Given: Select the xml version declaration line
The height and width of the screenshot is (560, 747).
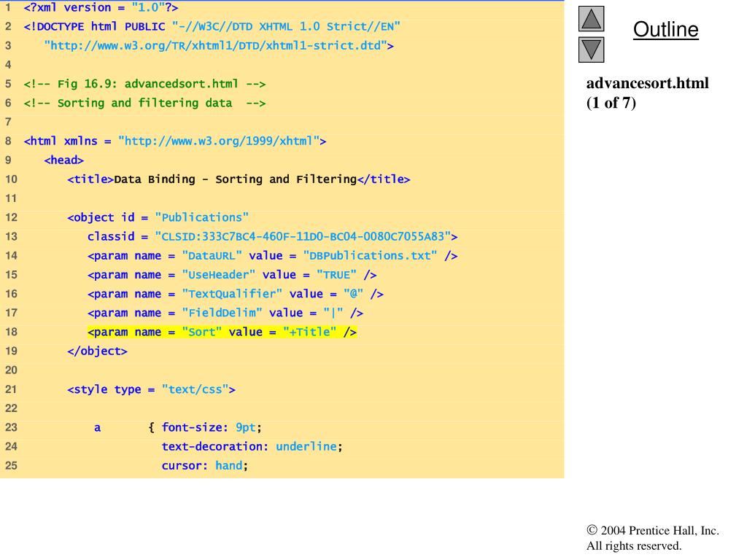Looking at the screenshot, I should (x=101, y=7).
